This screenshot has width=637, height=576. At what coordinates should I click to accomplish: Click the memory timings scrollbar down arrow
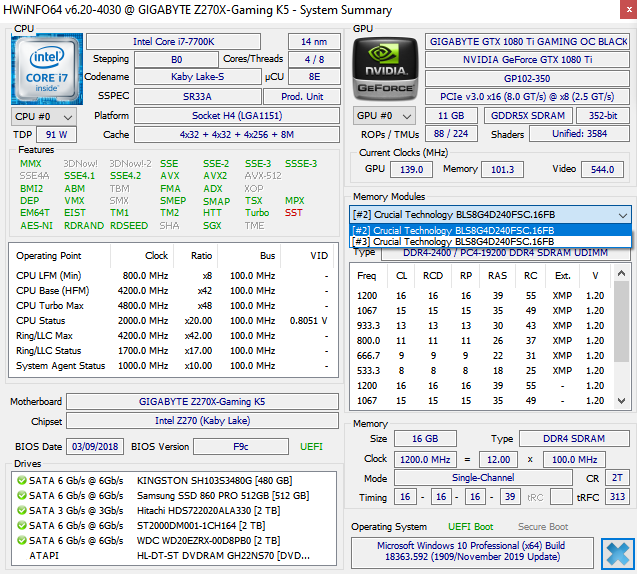pos(621,401)
